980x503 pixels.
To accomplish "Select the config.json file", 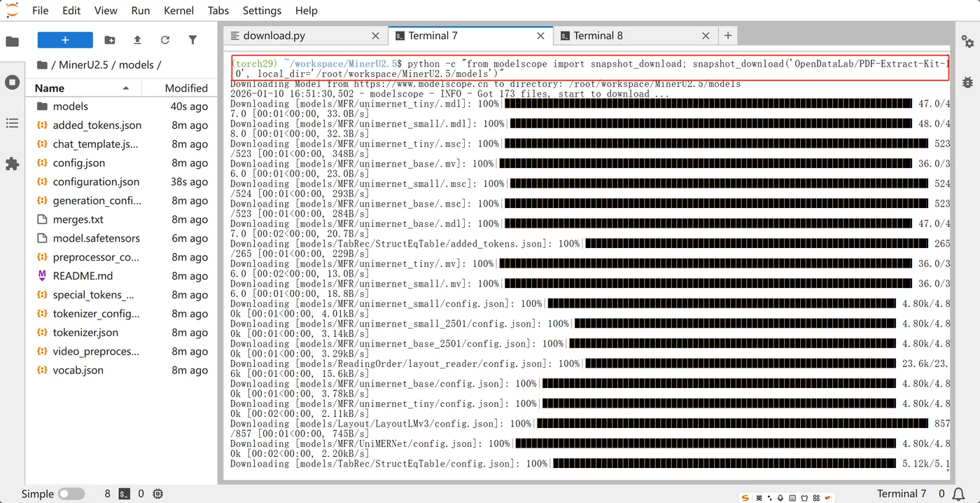I will coord(121,163).
